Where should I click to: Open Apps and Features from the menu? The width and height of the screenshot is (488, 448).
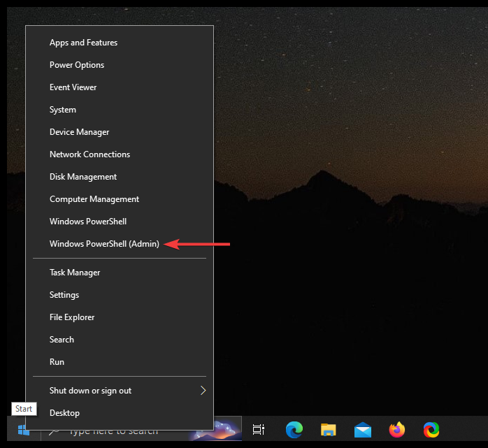[x=120, y=43]
